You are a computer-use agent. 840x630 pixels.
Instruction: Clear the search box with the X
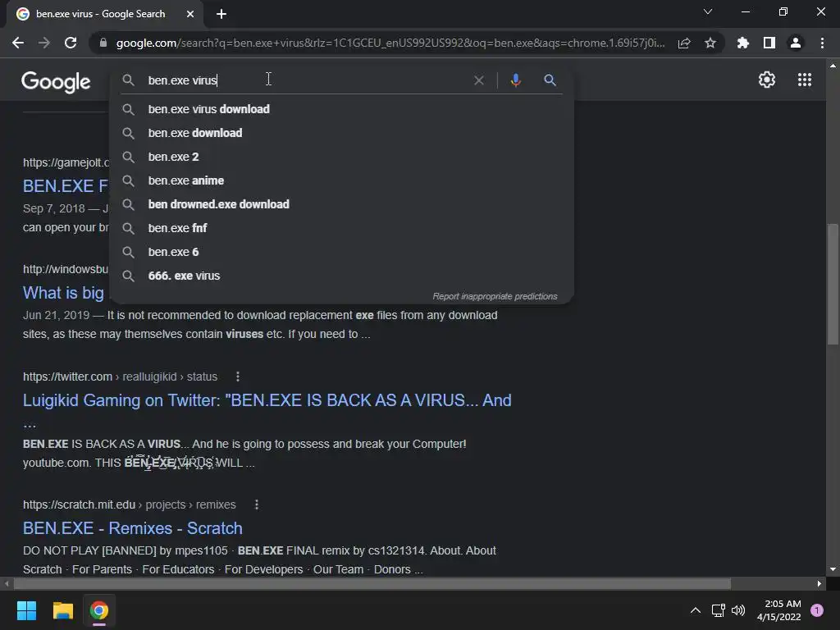click(x=479, y=80)
